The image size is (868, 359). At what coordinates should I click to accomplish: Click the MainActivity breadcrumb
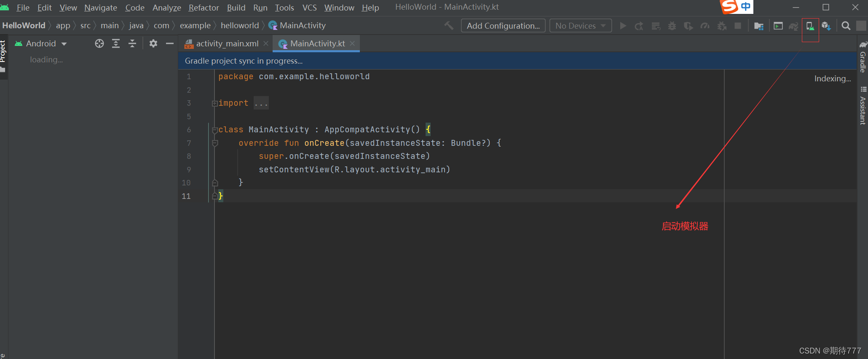[x=297, y=25]
